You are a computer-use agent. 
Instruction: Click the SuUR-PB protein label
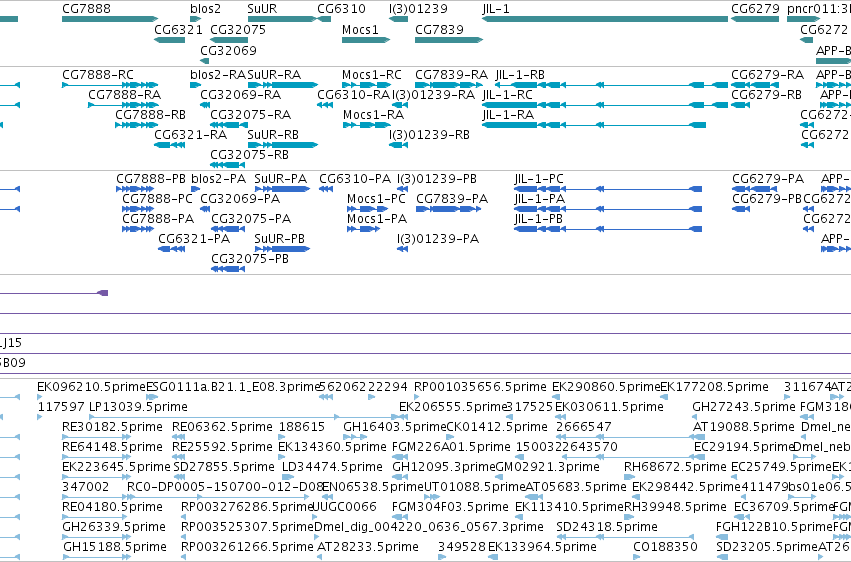click(x=280, y=239)
